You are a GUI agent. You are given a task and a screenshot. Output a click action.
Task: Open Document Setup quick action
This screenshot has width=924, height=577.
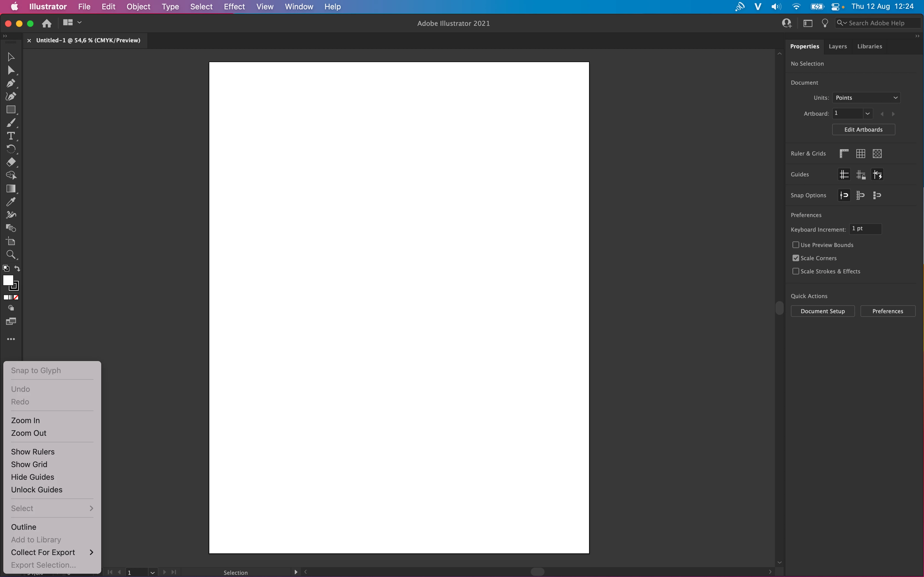click(x=823, y=311)
